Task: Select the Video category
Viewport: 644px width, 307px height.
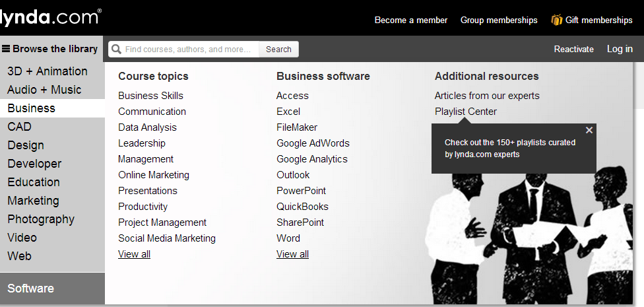Action: tap(22, 238)
